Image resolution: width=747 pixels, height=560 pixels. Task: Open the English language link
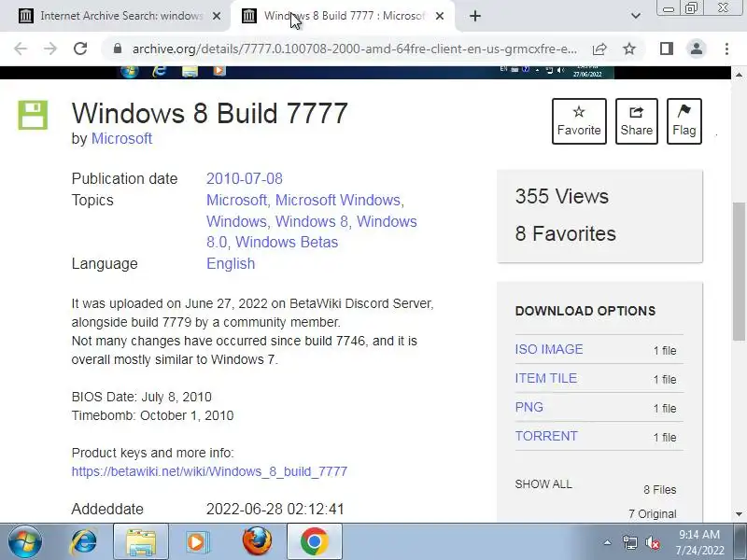231,263
